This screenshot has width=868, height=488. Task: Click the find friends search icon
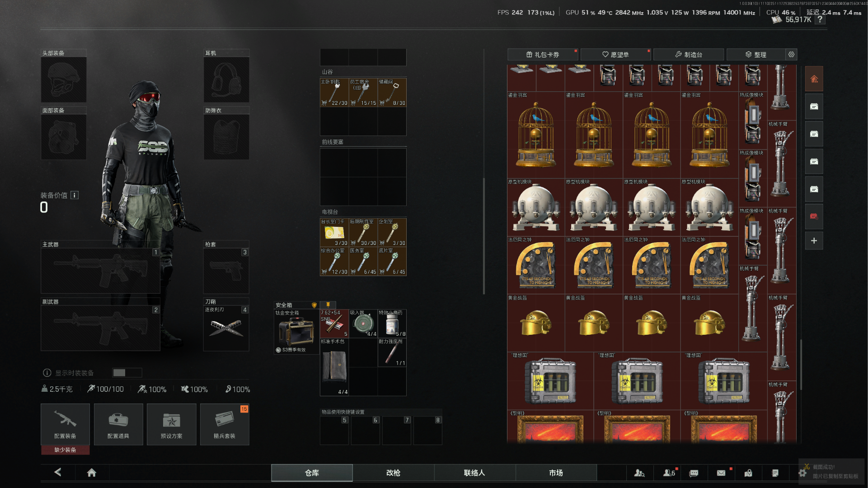pyautogui.click(x=639, y=473)
